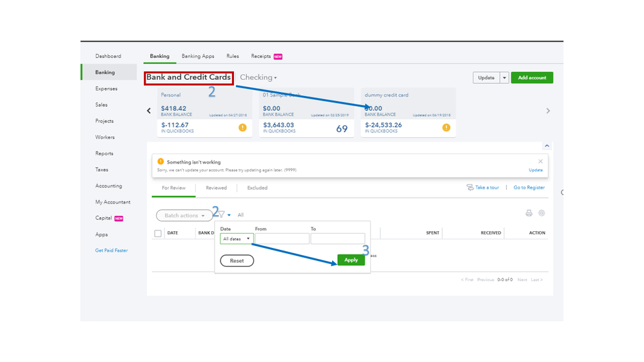The height and width of the screenshot is (362, 644).
Task: Open Expenses in sidebar
Action: [106, 89]
